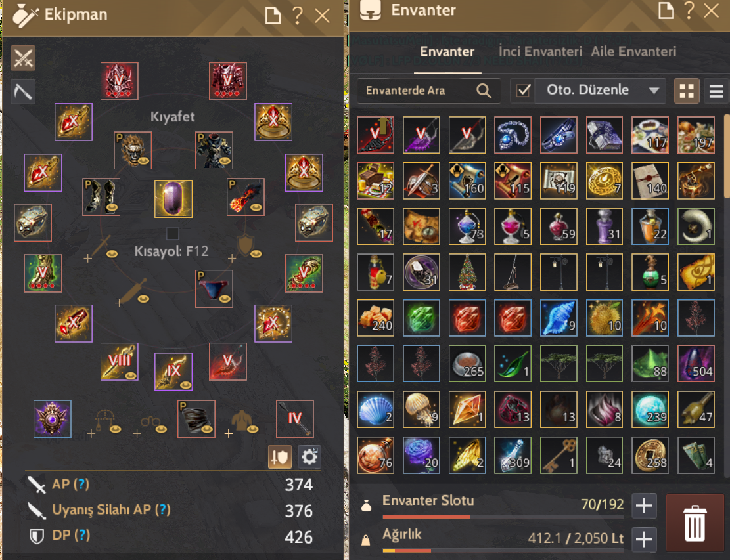
Task: Switch to life skill tool equipment icon
Action: [x=23, y=92]
